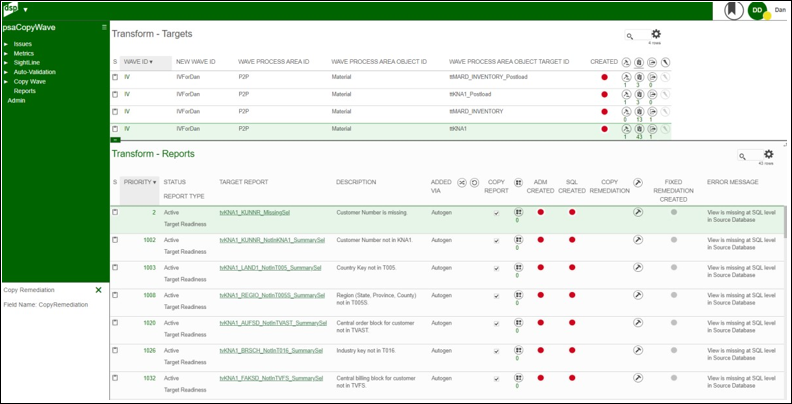792x404 pixels.
Task: Click clipboard icon showing 43 for ttKNA1
Action: [x=639, y=129]
